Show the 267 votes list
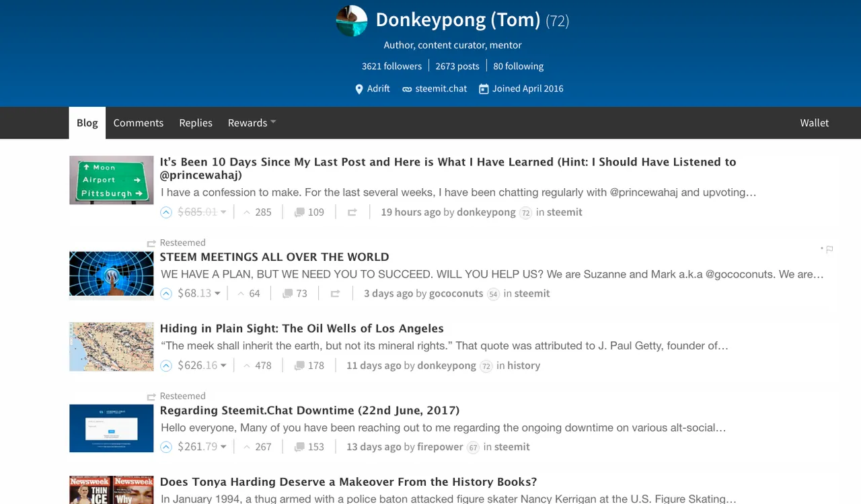Screen dimensions: 861x504 [257, 447]
